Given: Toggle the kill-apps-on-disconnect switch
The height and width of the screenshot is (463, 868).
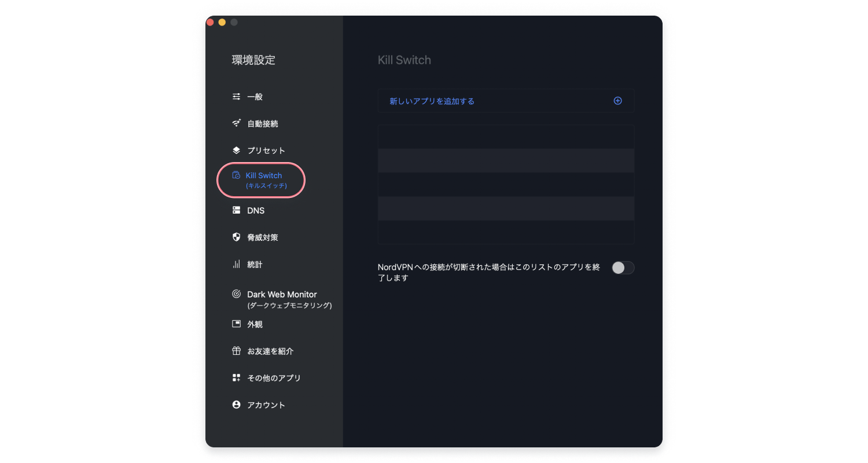Looking at the screenshot, I should [x=623, y=267].
